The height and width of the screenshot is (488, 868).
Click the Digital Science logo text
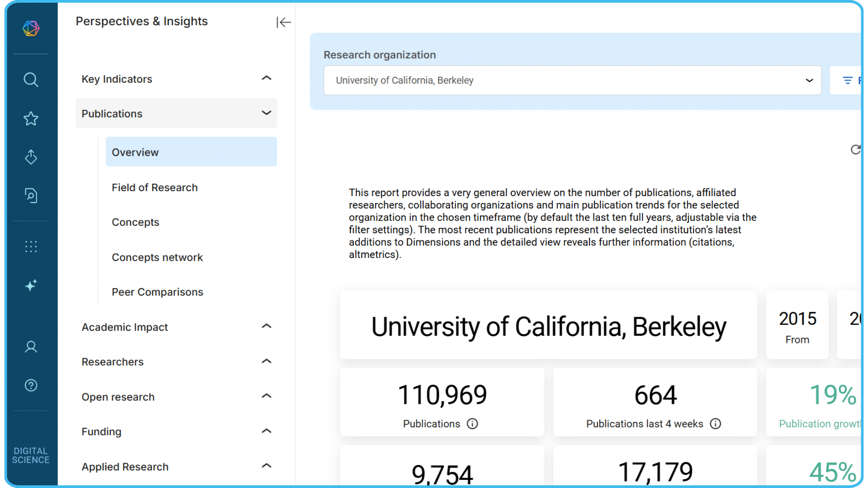tap(31, 455)
